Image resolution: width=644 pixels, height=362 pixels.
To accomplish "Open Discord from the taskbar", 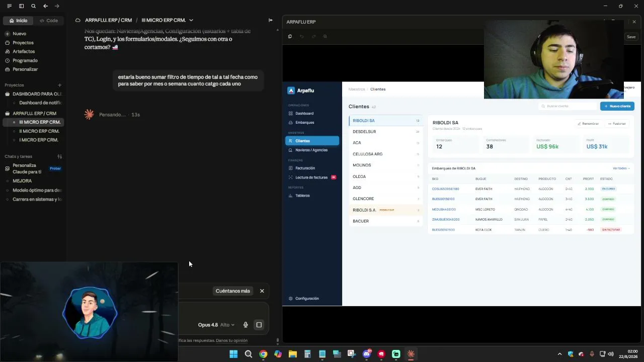I will (367, 354).
